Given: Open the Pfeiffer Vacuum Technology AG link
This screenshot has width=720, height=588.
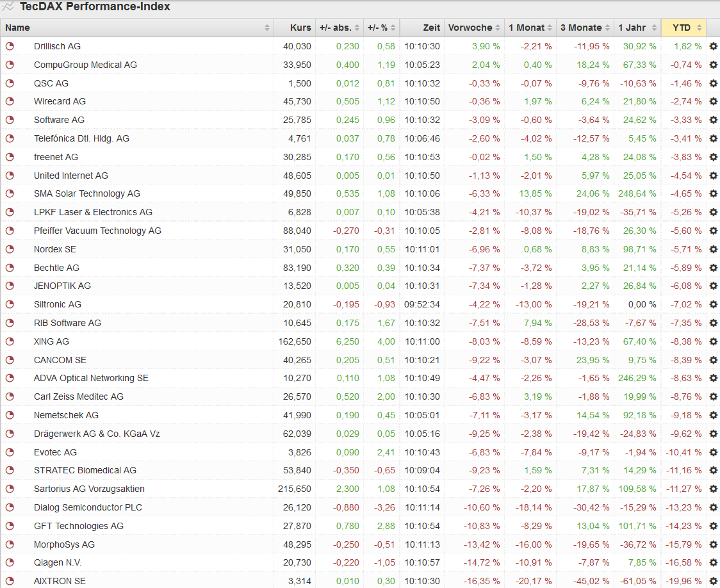Looking at the screenshot, I should 97,231.
